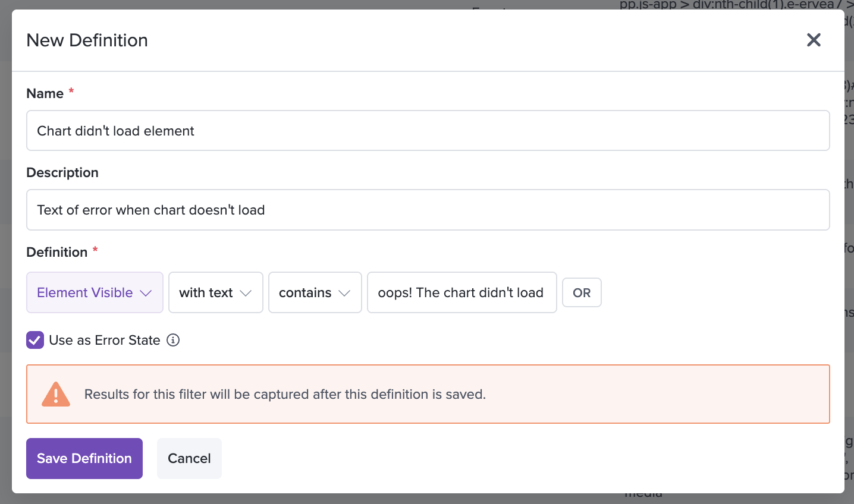
Task: Open the Element Visible dropdown
Action: coord(95,292)
